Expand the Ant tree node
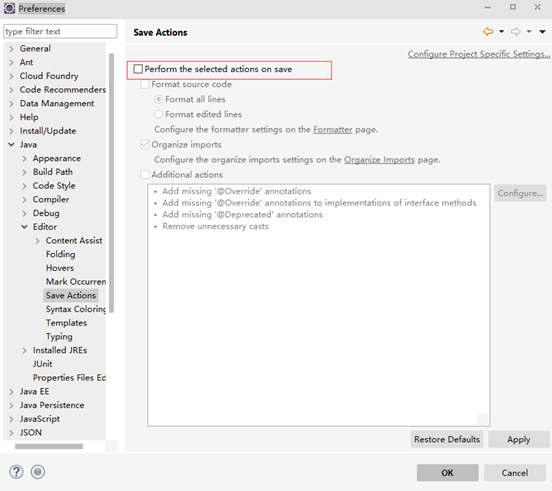 click(11, 62)
